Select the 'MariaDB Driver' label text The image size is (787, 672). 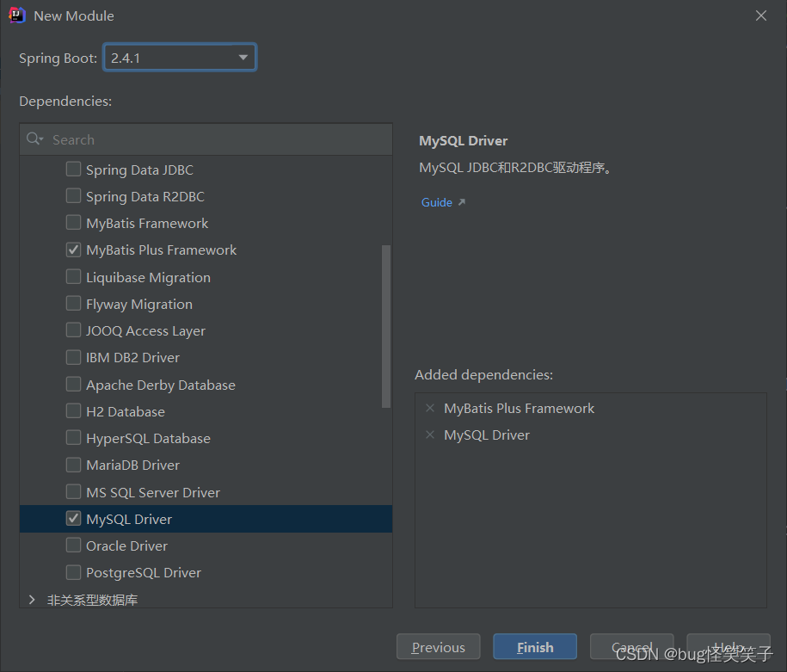(132, 465)
